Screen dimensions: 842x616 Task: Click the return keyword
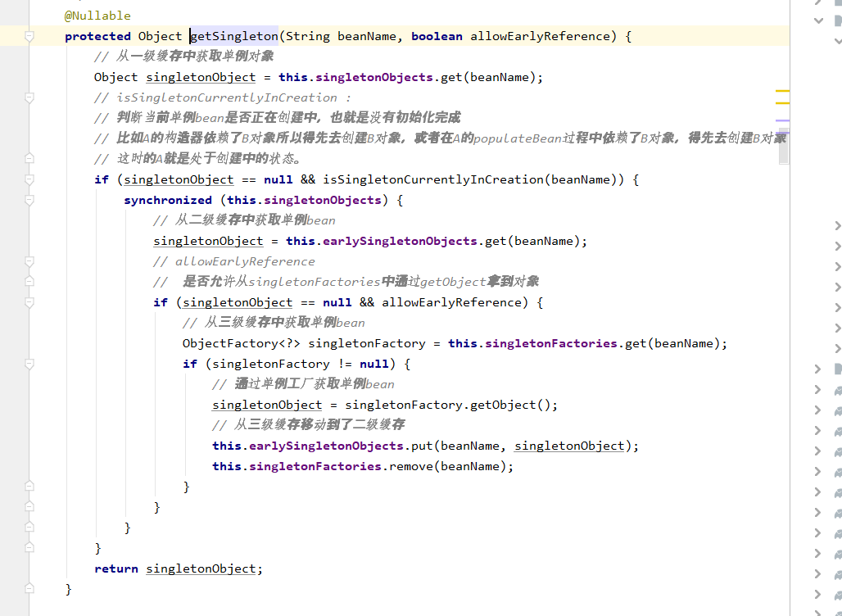(x=116, y=568)
